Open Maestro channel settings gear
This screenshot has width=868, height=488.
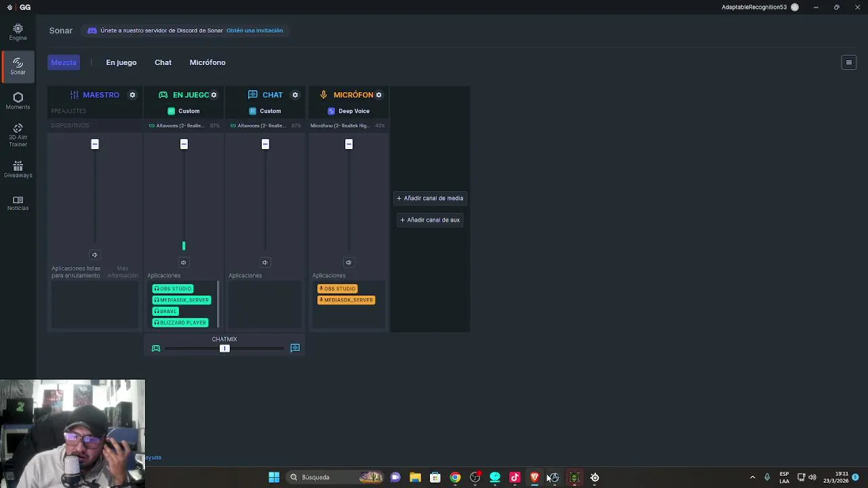tap(132, 95)
